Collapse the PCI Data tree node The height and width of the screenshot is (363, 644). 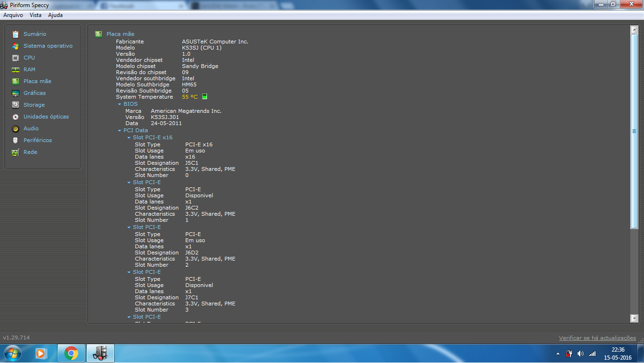click(x=120, y=130)
